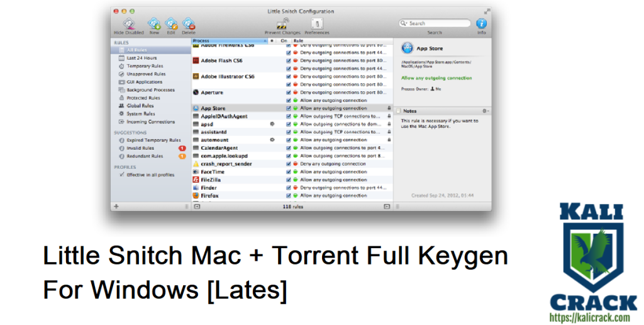
Task: Toggle the left panel button beside 118 rules
Action: click(197, 207)
